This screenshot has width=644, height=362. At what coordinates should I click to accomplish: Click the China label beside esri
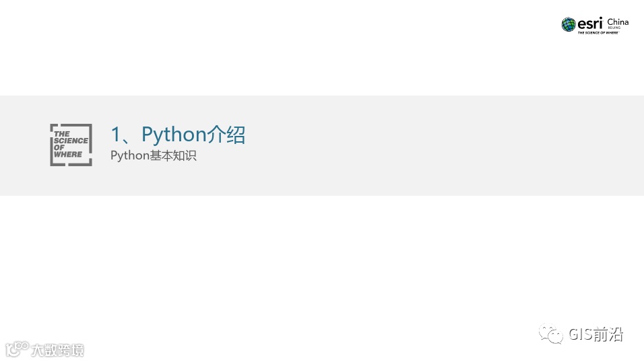coord(618,22)
